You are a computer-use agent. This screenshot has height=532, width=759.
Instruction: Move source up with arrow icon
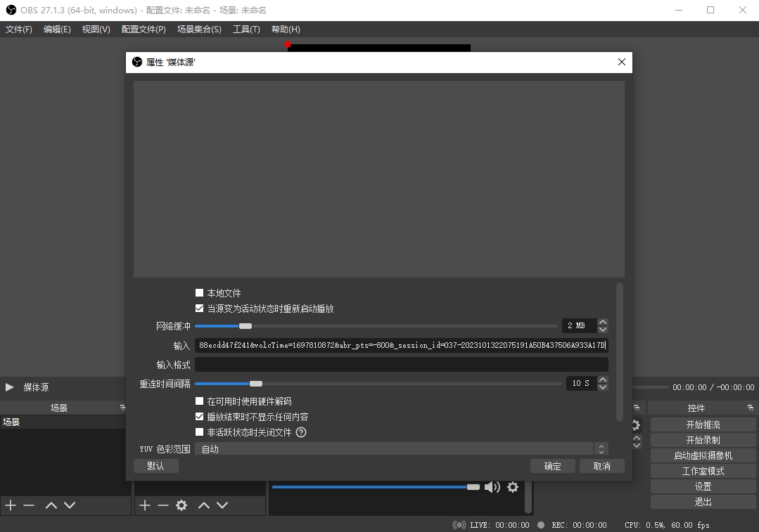(204, 505)
